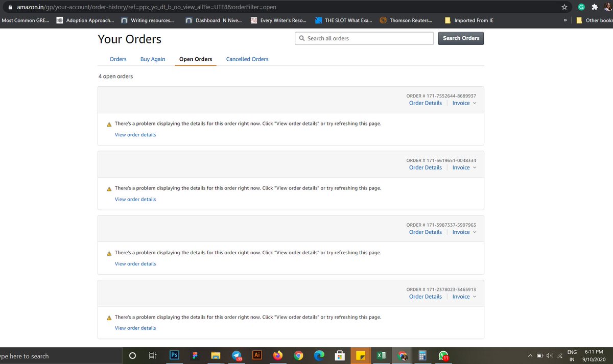Open the Other bookmarks folder
The height and width of the screenshot is (364, 613).
coord(594,20)
